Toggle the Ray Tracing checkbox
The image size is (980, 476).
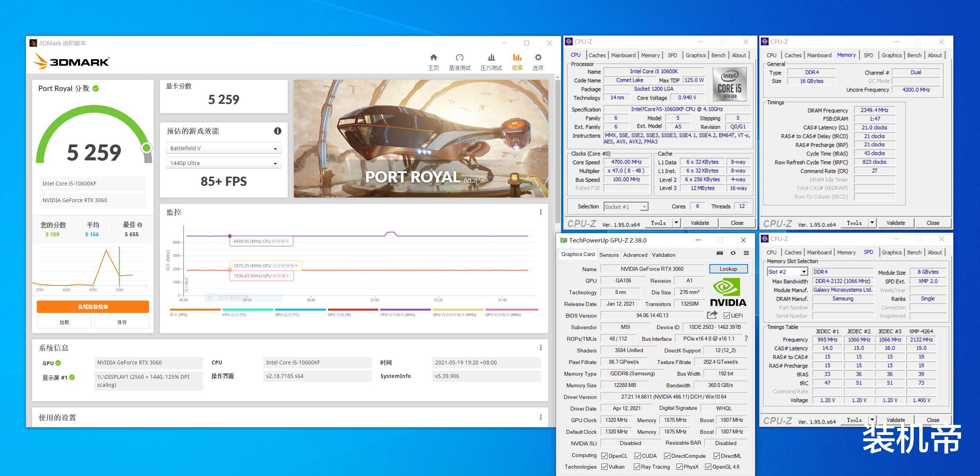tap(637, 467)
